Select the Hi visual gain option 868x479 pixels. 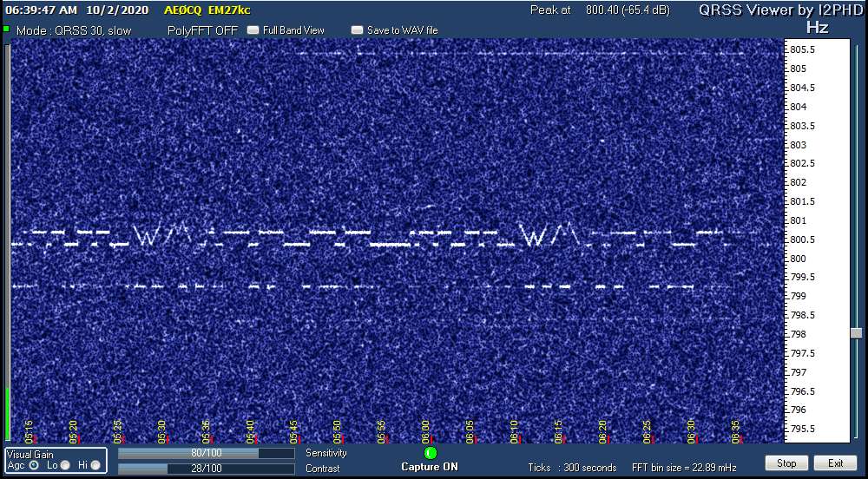(x=95, y=465)
